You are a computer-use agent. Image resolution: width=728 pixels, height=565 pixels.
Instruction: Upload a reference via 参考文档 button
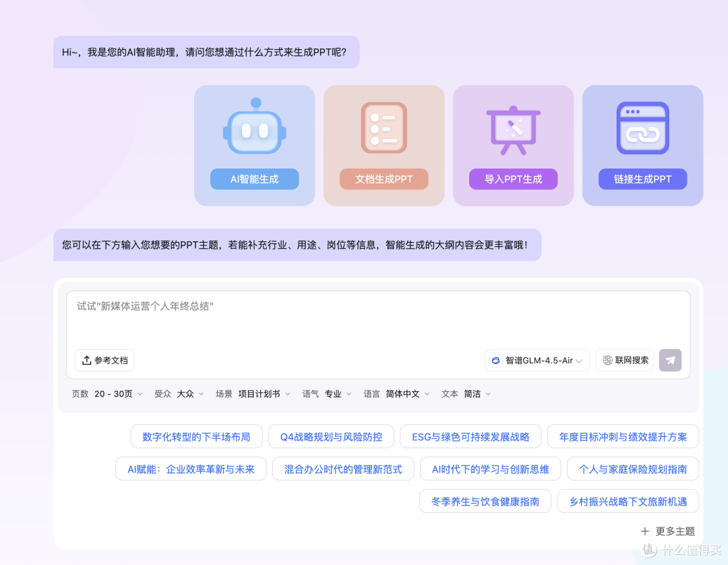[x=105, y=360]
